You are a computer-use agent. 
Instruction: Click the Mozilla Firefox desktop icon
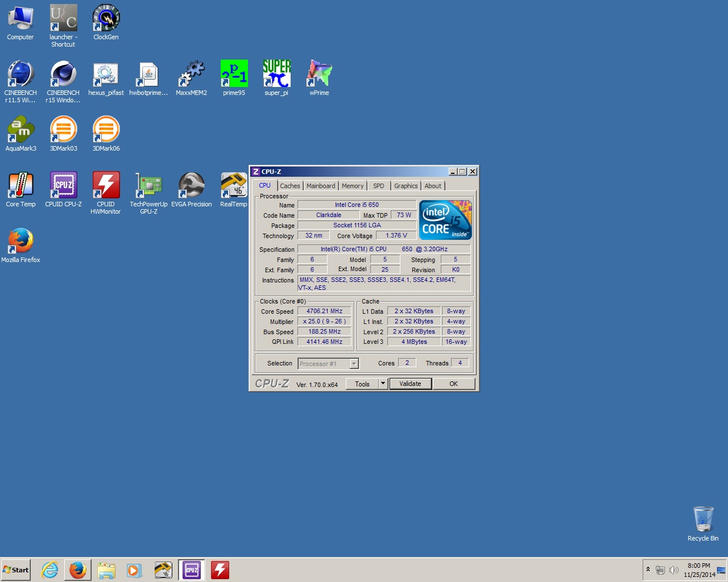tap(20, 246)
